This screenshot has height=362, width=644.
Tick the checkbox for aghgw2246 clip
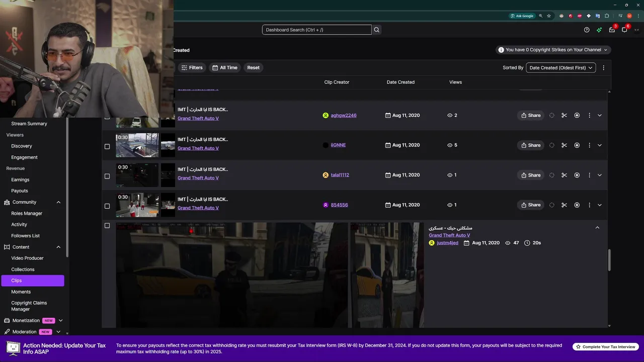[x=107, y=117]
